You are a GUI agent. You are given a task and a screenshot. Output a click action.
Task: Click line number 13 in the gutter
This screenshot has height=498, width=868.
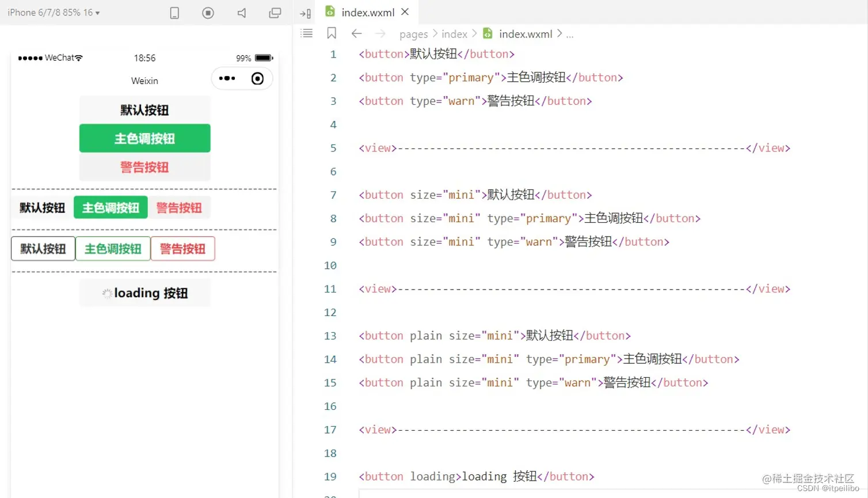coord(330,336)
